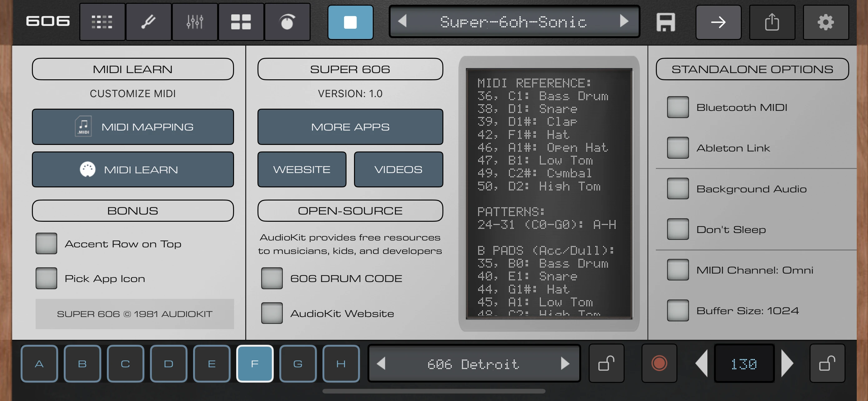
Task: Go to next kit after 606 Detroit
Action: pyautogui.click(x=565, y=364)
